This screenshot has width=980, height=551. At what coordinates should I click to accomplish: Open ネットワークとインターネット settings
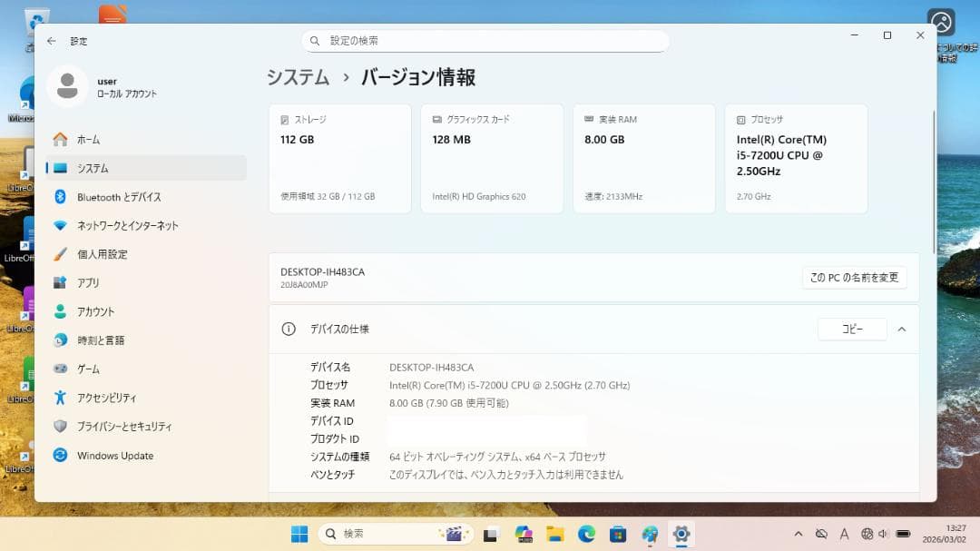(x=146, y=226)
